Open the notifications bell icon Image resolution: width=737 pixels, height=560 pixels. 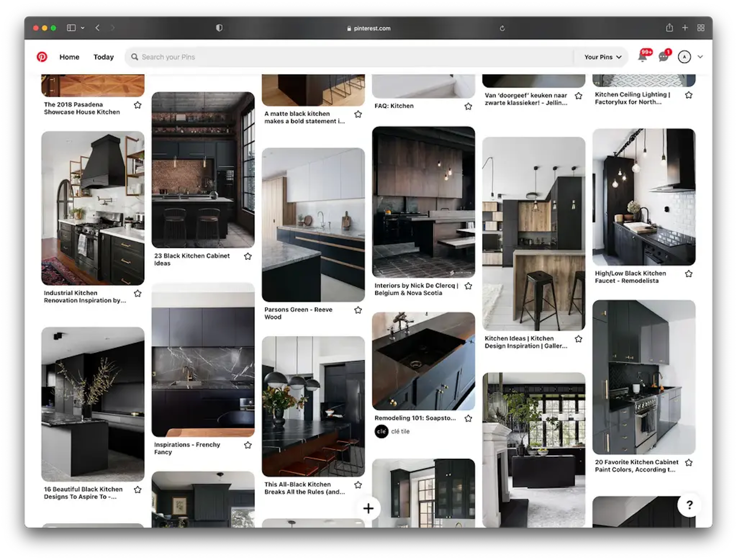click(x=643, y=57)
